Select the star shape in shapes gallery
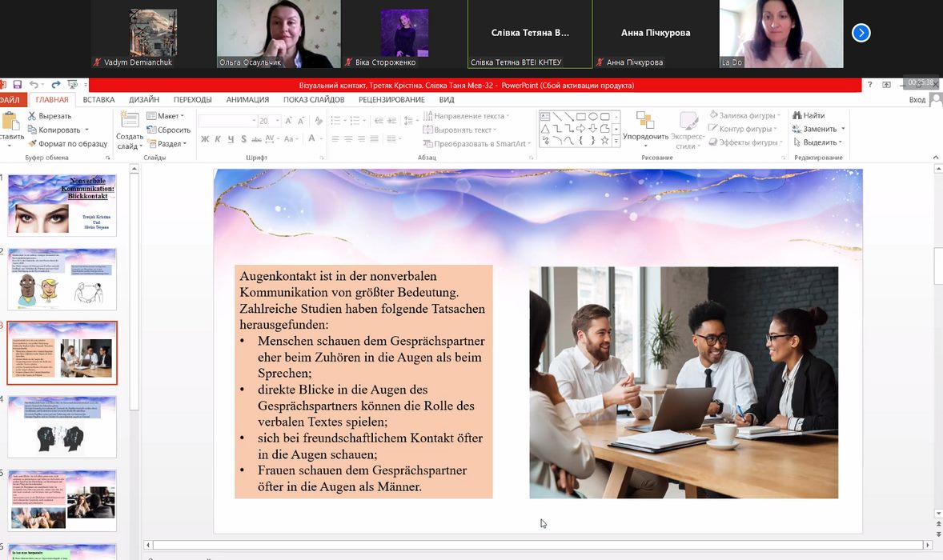943x560 pixels. [x=605, y=141]
